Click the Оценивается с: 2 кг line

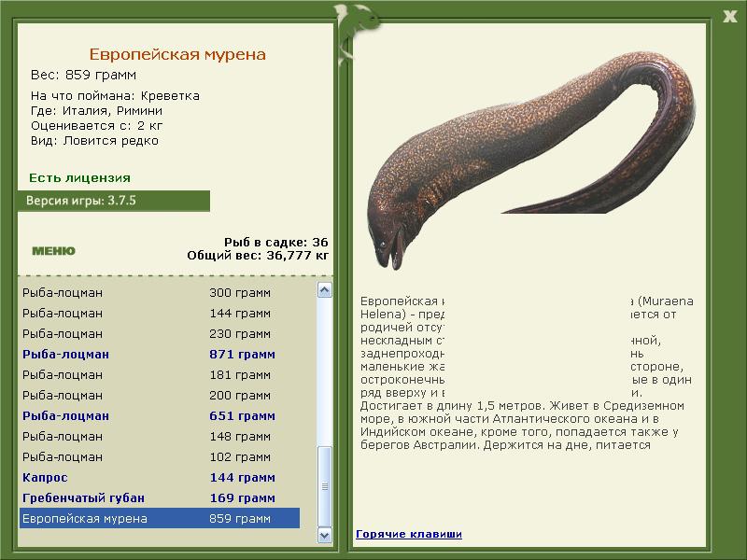(96, 126)
